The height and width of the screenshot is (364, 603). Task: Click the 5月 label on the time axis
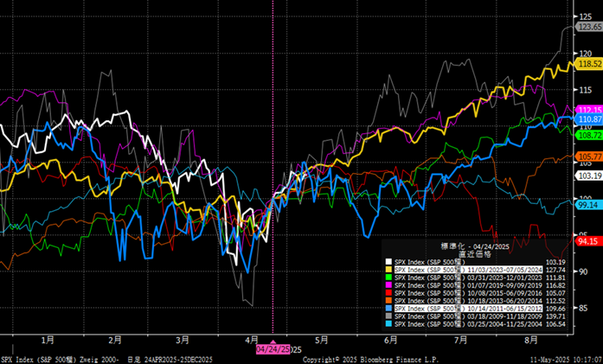pos(322,340)
